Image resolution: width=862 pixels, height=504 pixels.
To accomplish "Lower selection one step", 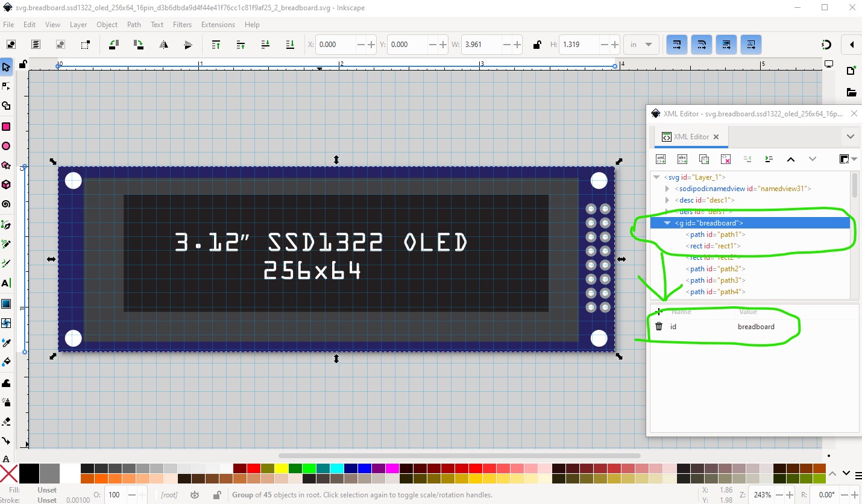I will [x=265, y=44].
